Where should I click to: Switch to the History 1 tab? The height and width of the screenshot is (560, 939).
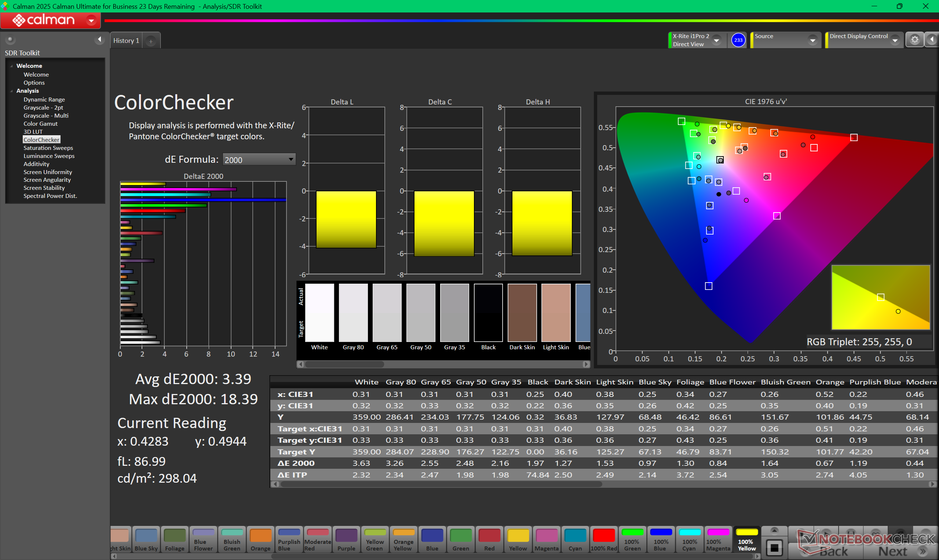coord(126,41)
